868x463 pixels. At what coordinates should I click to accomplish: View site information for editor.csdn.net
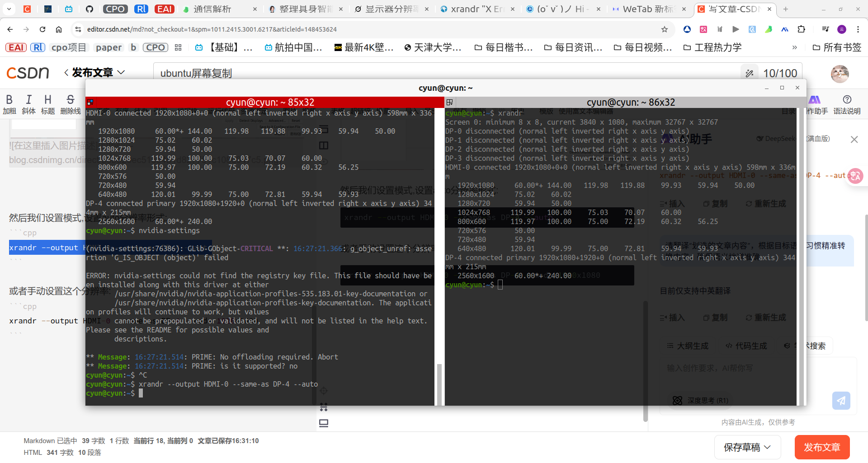(78, 29)
